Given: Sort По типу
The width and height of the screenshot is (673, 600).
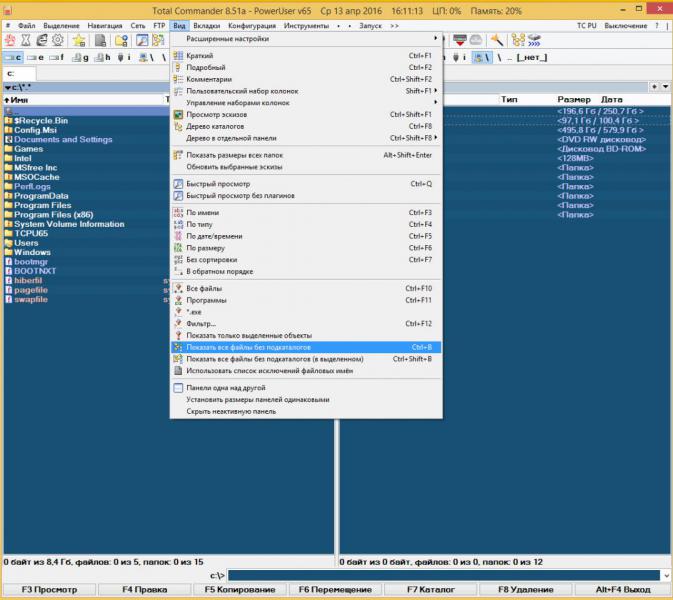Looking at the screenshot, I should coord(306,224).
